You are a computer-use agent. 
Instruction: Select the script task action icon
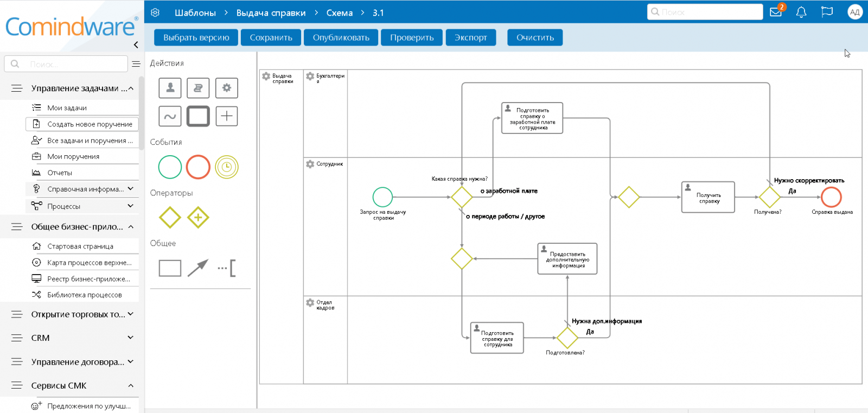pos(198,88)
